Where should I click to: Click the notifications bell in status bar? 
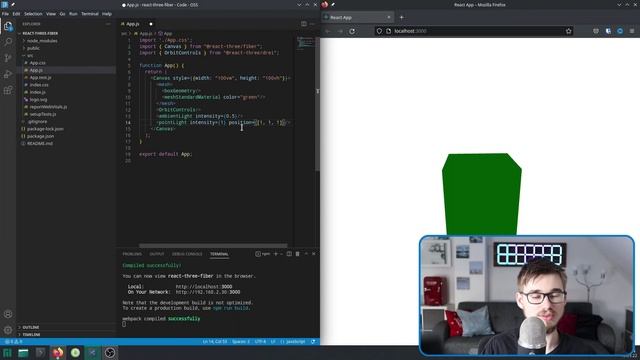click(x=313, y=342)
